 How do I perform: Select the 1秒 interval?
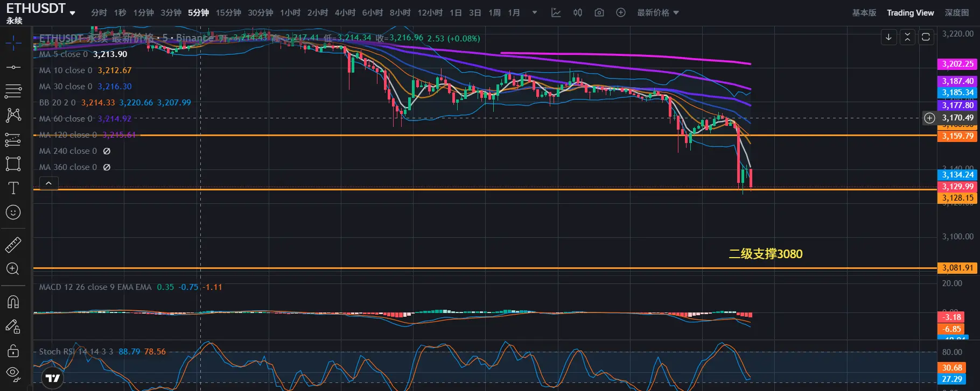(x=120, y=12)
